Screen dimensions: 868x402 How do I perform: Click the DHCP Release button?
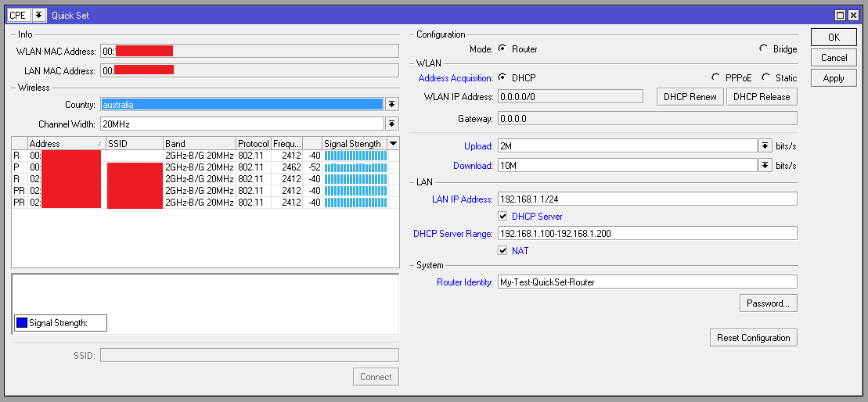(762, 96)
